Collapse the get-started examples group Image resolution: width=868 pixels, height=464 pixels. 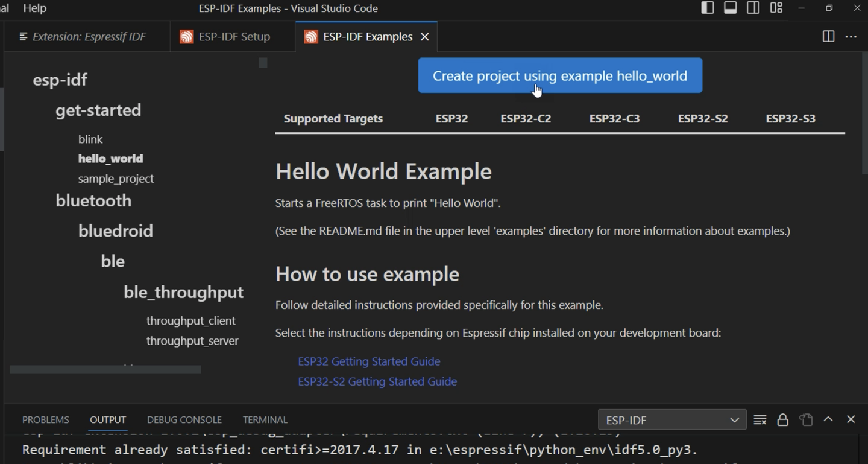click(x=98, y=110)
